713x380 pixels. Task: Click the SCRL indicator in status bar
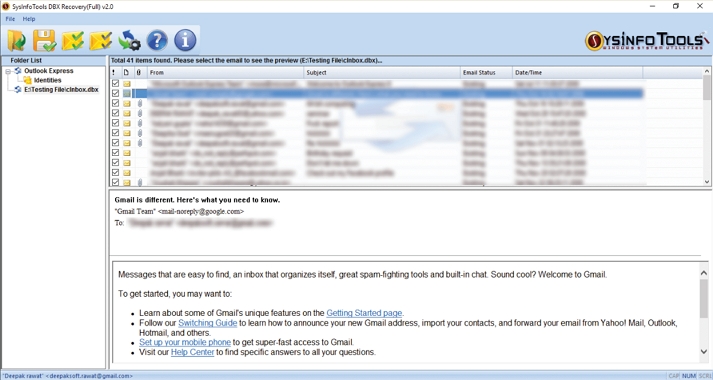(705, 376)
